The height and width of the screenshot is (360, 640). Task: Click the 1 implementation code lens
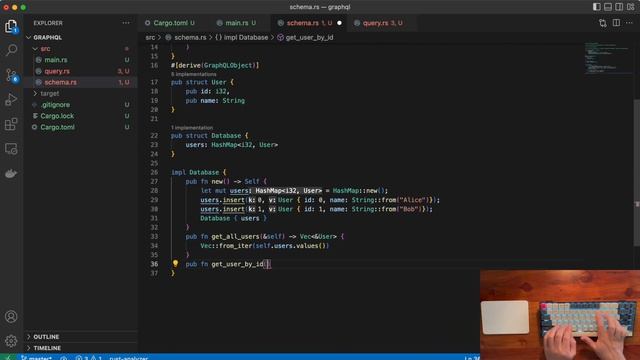pyautogui.click(x=192, y=128)
